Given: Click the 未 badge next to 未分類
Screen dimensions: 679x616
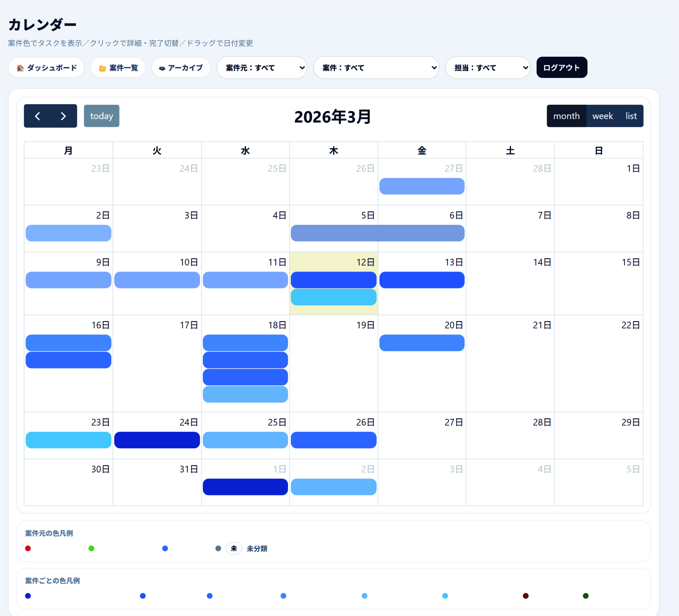Looking at the screenshot, I should pos(234,549).
